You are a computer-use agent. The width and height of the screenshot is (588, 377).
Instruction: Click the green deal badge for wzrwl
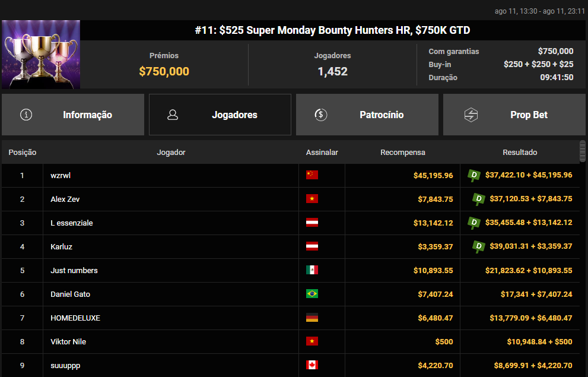[474, 175]
